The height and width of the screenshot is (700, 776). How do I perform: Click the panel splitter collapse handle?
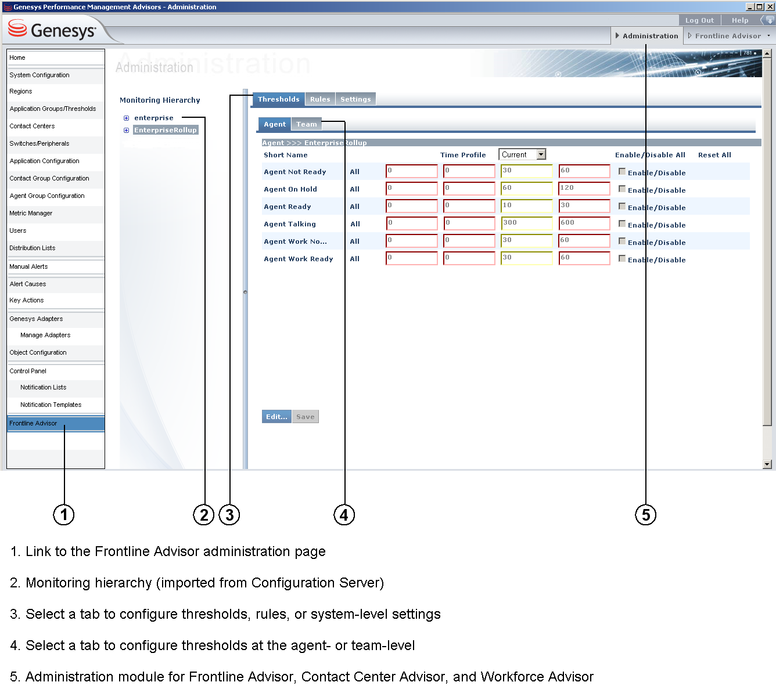pos(245,292)
